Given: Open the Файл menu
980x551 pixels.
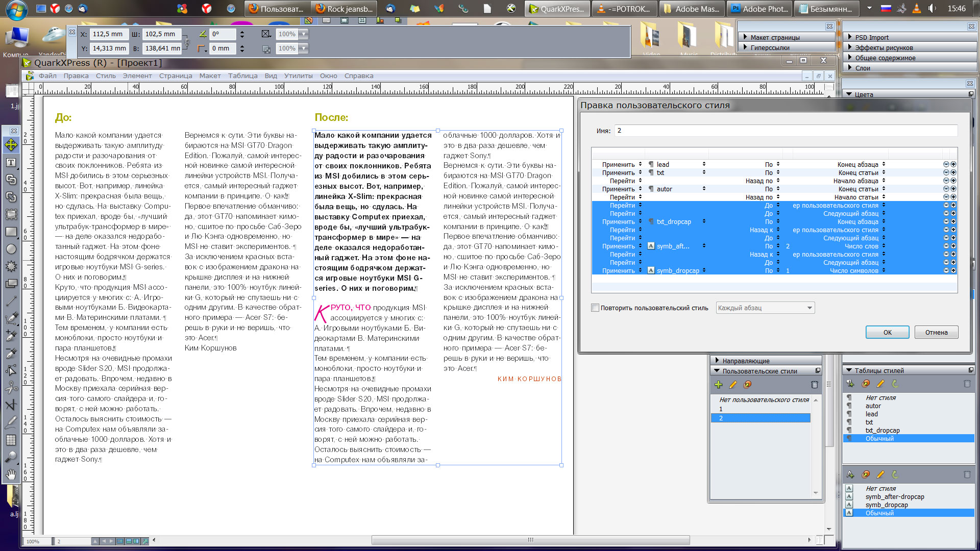Looking at the screenshot, I should 47,76.
